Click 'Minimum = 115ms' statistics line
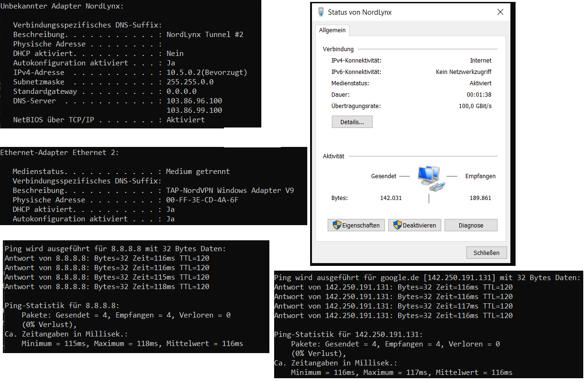Viewport: 588px width, 382px height. tap(132, 344)
